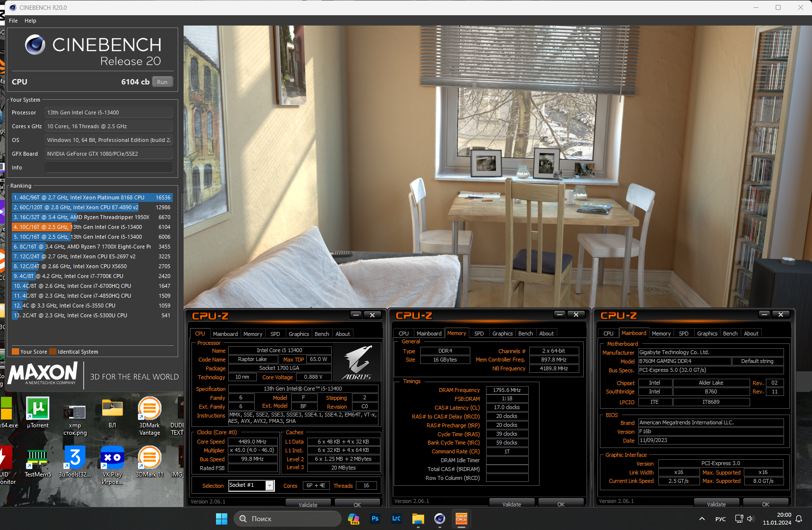Open Graphics tab in second CPU-Z window
Image resolution: width=812 pixels, height=530 pixels.
[x=503, y=334]
